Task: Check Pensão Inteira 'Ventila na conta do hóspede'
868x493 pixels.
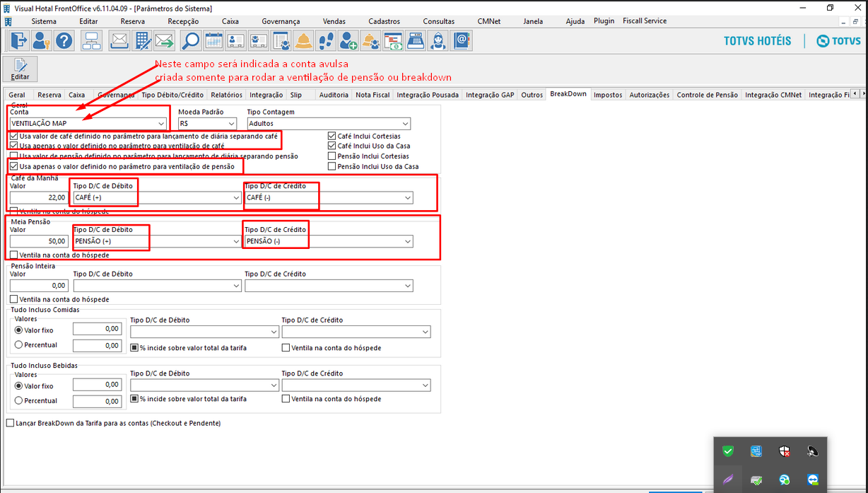Action: 14,299
